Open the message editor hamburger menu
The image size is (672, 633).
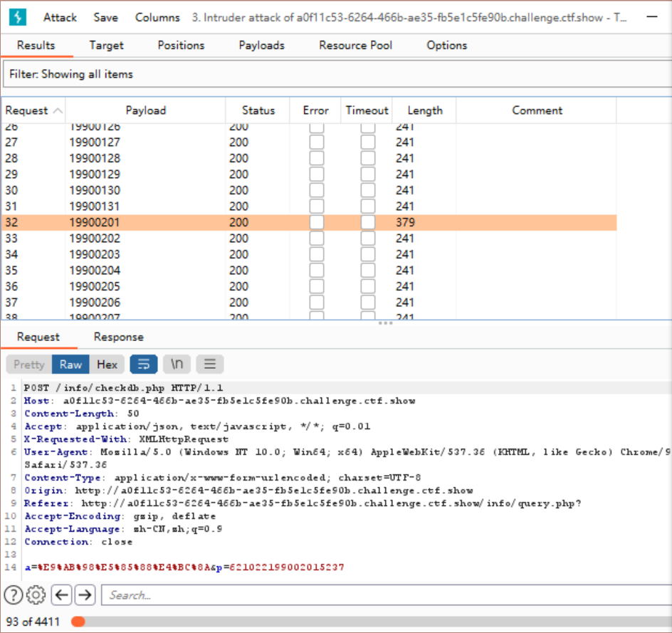point(209,365)
